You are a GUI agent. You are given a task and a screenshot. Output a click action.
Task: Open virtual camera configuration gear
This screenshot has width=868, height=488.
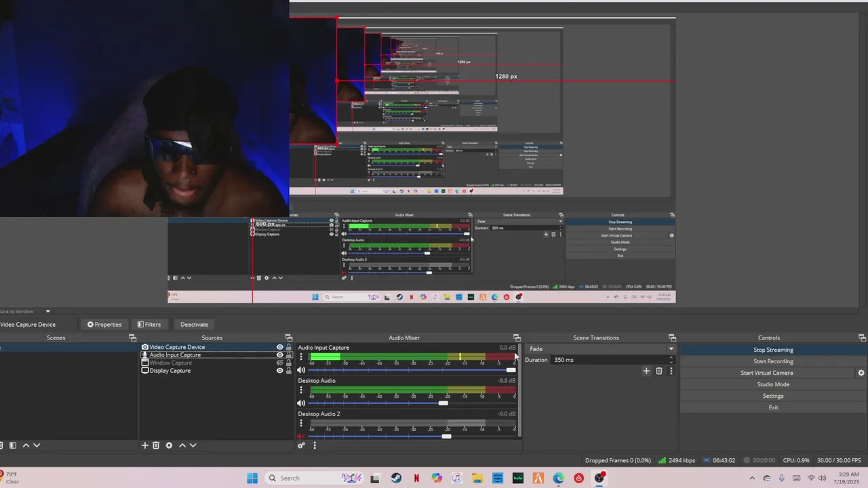tap(861, 373)
